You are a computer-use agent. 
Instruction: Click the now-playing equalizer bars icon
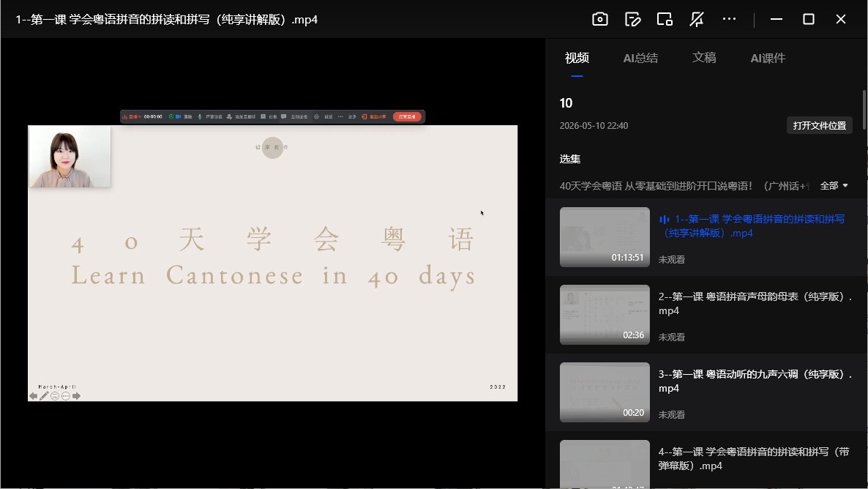665,220
